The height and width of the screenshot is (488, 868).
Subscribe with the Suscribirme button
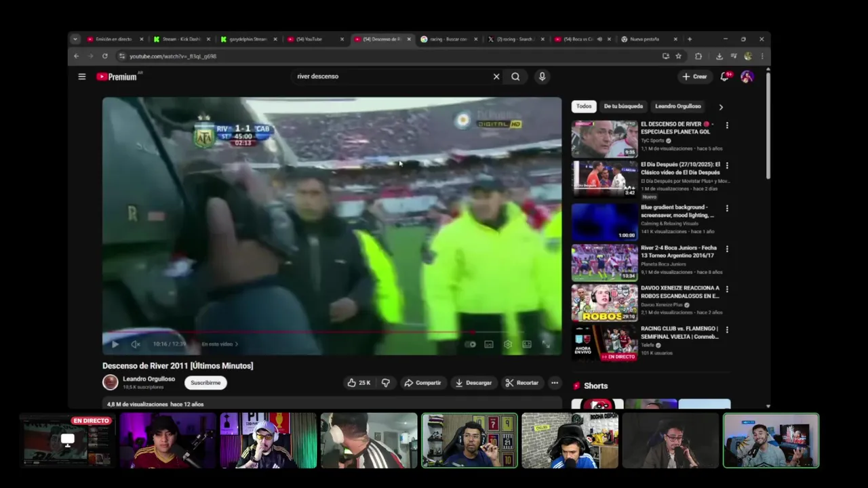point(205,383)
